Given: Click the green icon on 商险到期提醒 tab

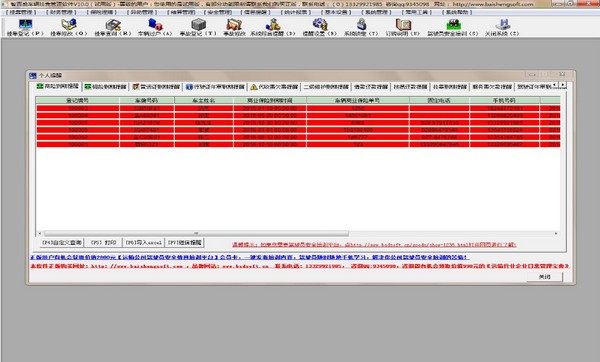Looking at the screenshot, I should pyautogui.click(x=40, y=86).
